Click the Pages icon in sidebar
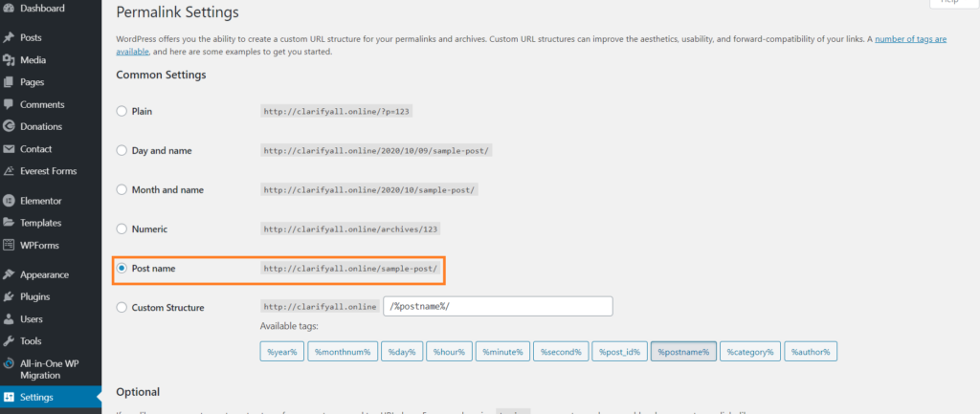 tap(9, 82)
